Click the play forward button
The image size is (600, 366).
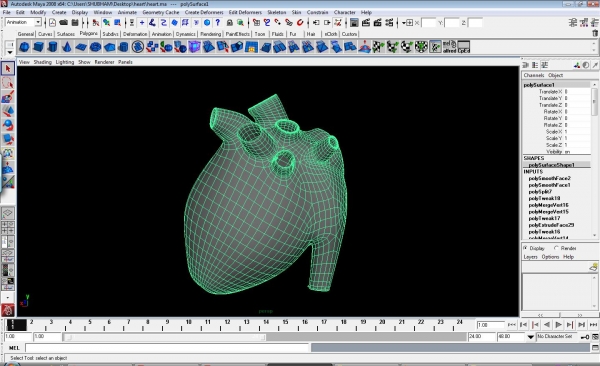[558, 325]
